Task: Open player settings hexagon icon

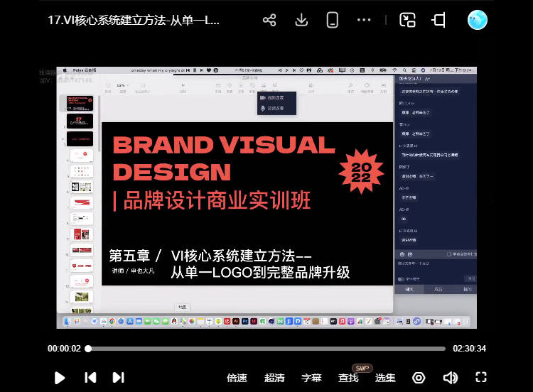Action: click(x=419, y=378)
